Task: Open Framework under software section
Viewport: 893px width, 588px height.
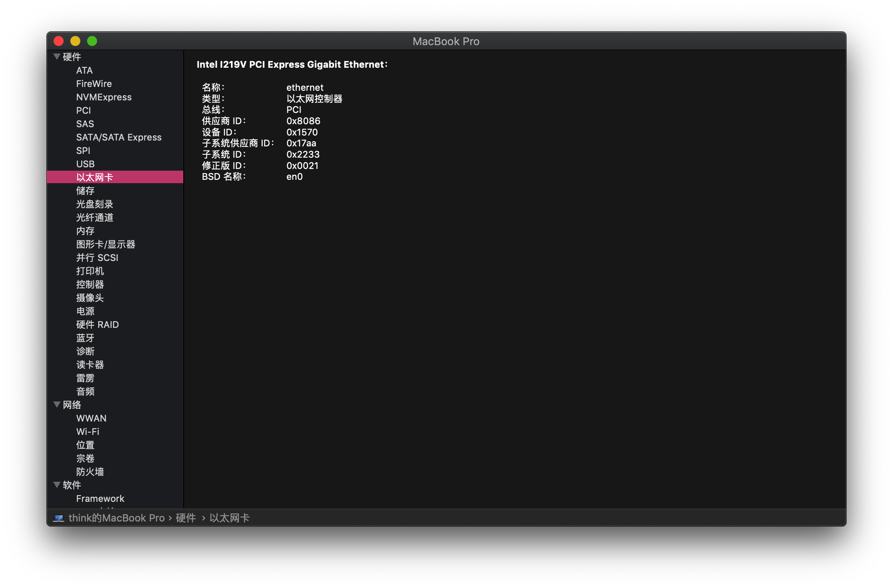Action: click(100, 499)
